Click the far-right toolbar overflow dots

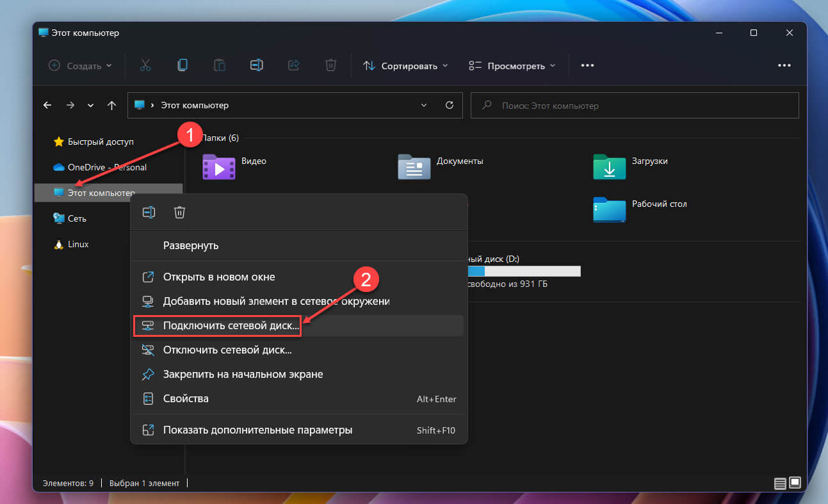[x=784, y=65]
